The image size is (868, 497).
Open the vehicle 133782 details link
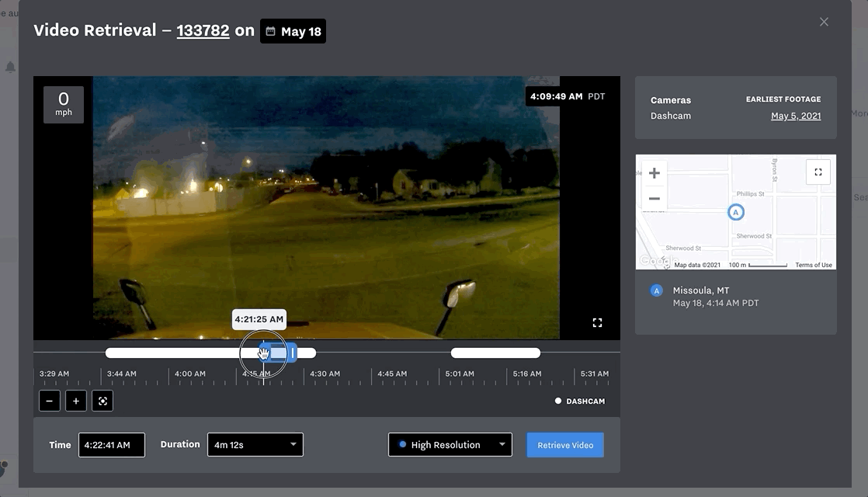(x=205, y=30)
